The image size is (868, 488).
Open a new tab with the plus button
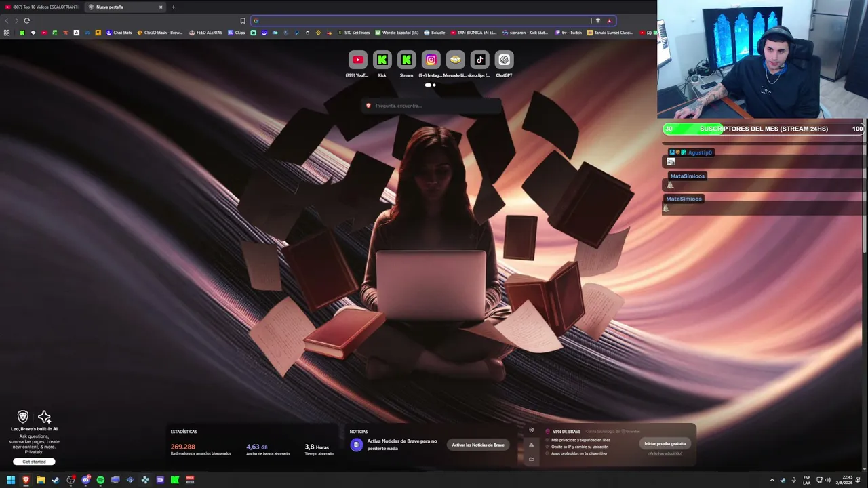(173, 7)
